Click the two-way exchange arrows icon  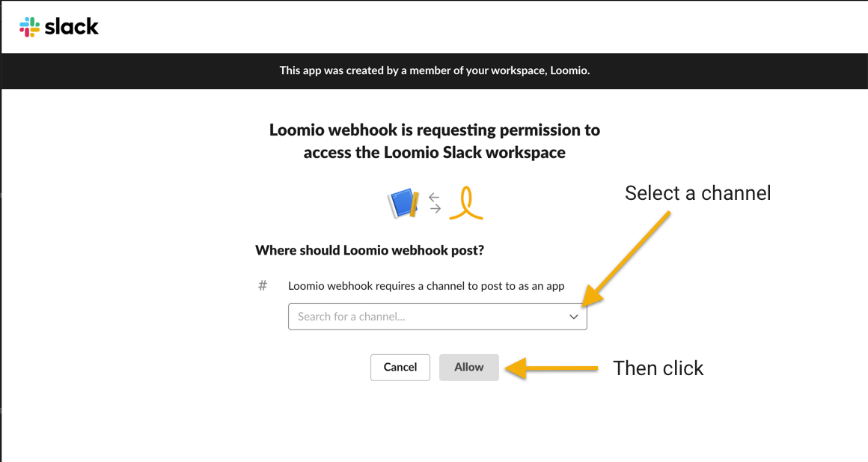pos(435,204)
